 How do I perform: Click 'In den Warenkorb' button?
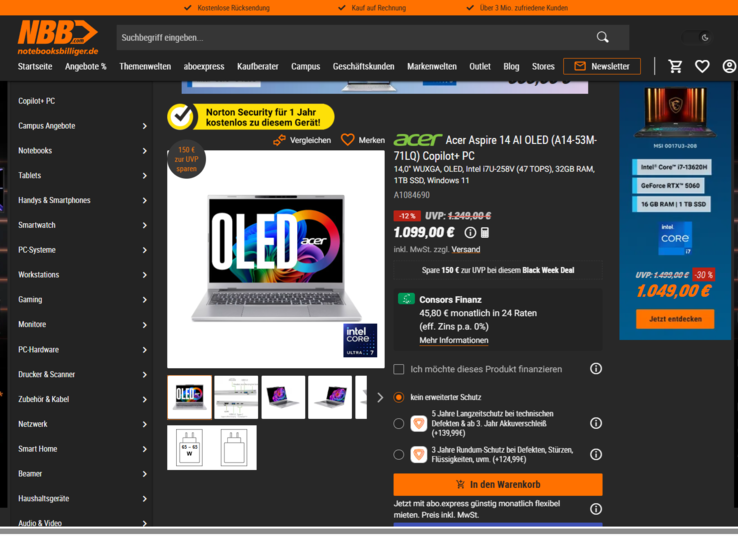498,484
